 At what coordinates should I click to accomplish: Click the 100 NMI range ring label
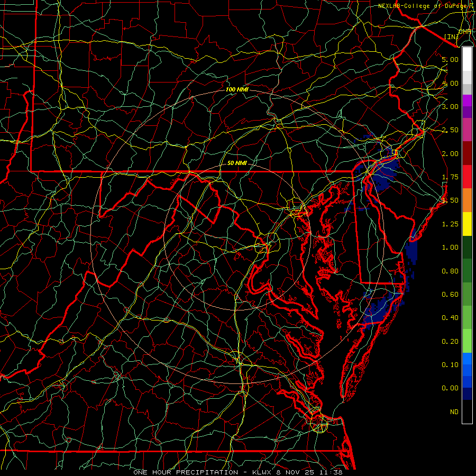[237, 89]
